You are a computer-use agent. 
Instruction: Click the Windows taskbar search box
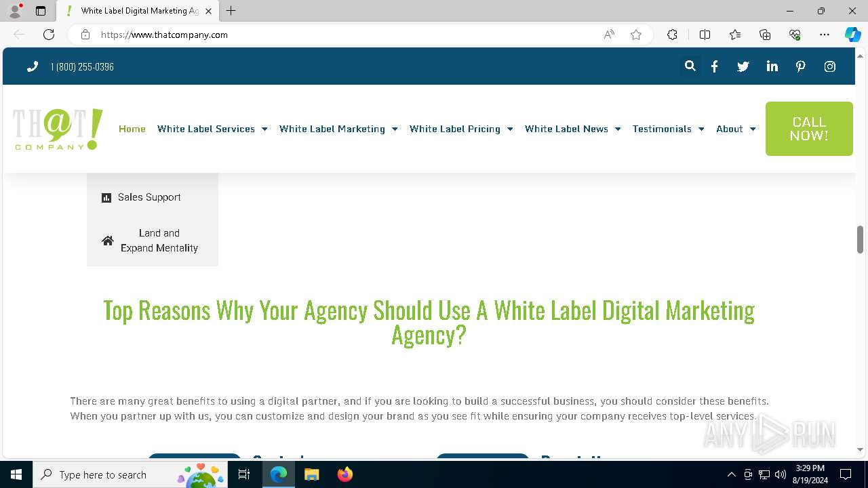[x=131, y=474]
